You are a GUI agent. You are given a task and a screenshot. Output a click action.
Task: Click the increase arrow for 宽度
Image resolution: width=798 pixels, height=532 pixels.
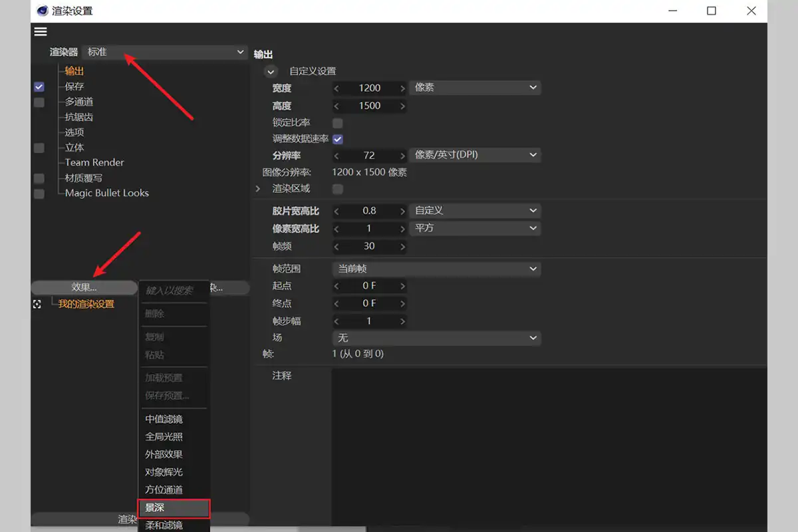[402, 88]
